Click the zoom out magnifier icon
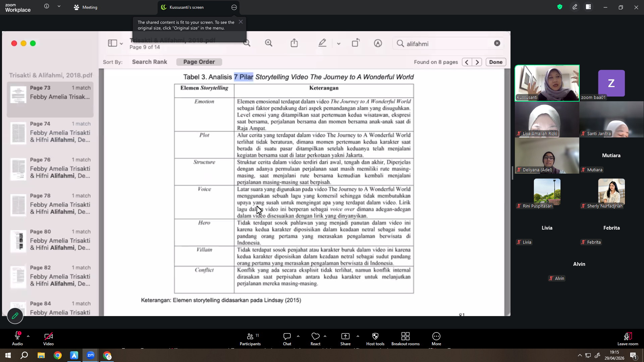This screenshot has width=644, height=362. click(247, 43)
